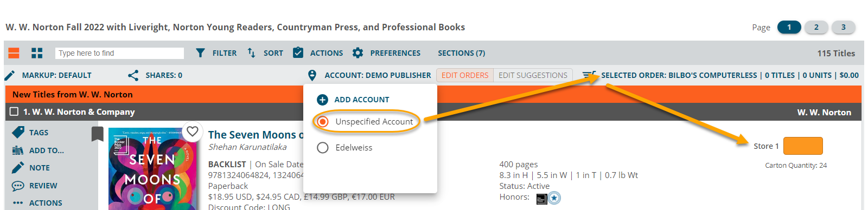Open Preferences gear icon
The image size is (868, 210).
(x=358, y=53)
